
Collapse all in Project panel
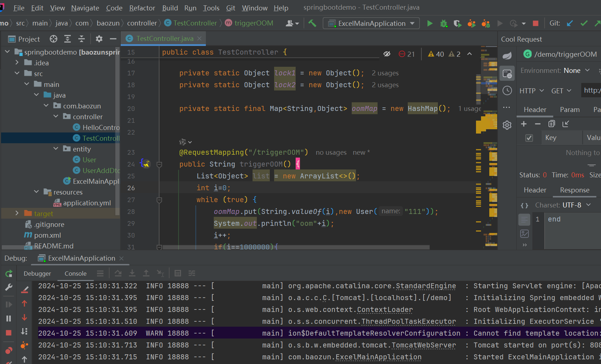coord(82,39)
